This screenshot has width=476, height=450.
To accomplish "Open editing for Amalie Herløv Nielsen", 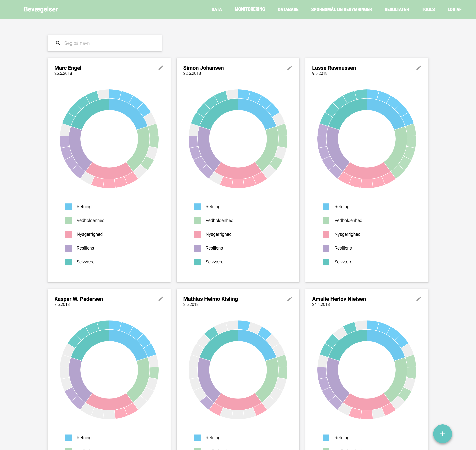I will [x=418, y=299].
